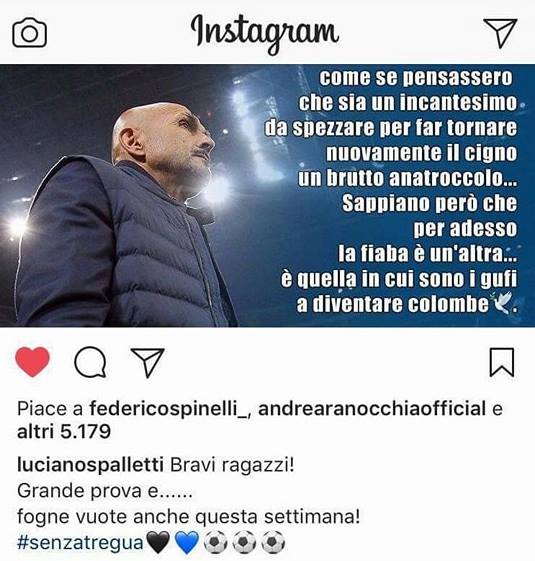
Task: Tap the first soccer ball emoji
Action: (215, 542)
